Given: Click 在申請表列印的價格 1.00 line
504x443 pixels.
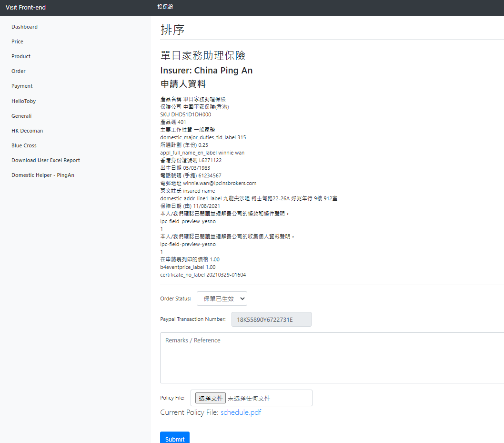Looking at the screenshot, I should tap(190, 259).
